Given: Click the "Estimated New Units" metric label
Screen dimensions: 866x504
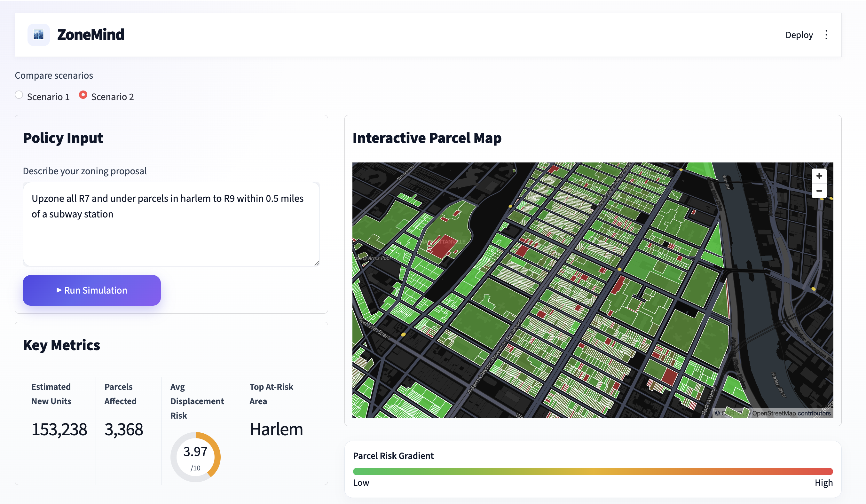Looking at the screenshot, I should click(51, 394).
